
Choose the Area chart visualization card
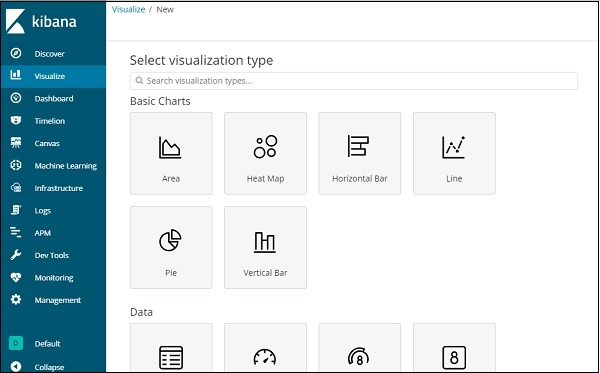point(171,153)
